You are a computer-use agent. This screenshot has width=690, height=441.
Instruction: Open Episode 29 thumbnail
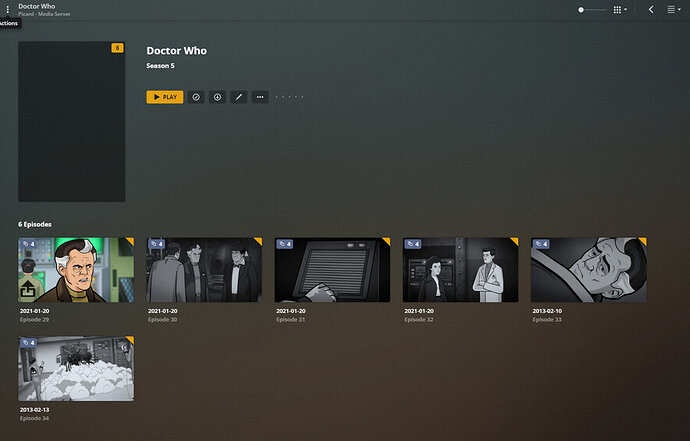(x=76, y=270)
